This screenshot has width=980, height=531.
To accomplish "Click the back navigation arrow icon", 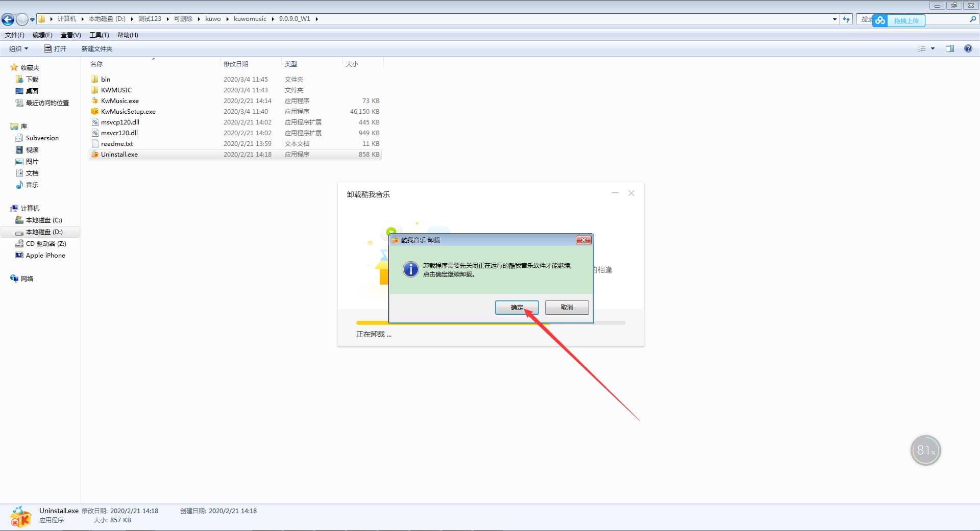I will point(8,19).
